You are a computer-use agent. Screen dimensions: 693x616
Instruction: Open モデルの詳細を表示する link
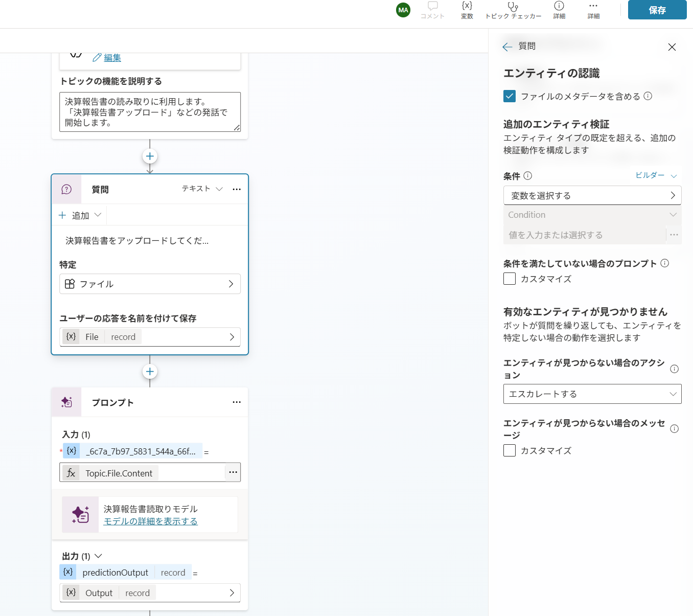pos(150,521)
